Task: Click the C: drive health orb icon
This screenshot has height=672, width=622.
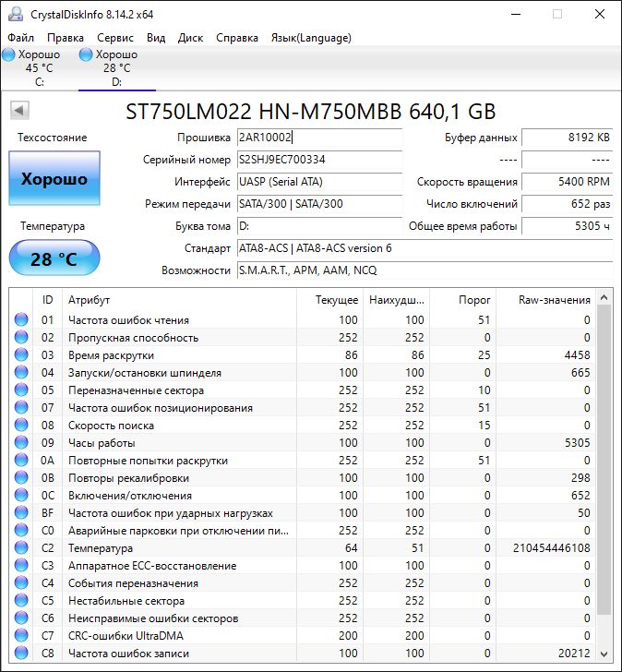Action: [x=9, y=55]
